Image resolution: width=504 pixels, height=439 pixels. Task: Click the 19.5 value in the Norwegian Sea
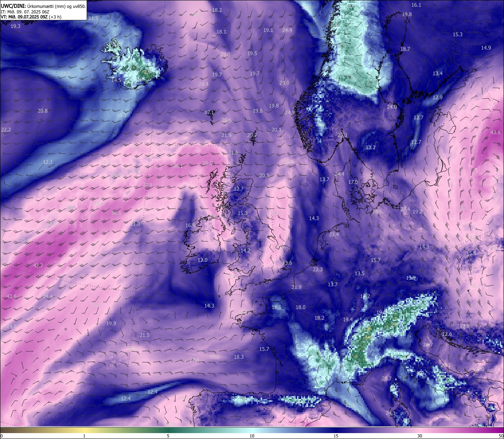[x=252, y=54]
